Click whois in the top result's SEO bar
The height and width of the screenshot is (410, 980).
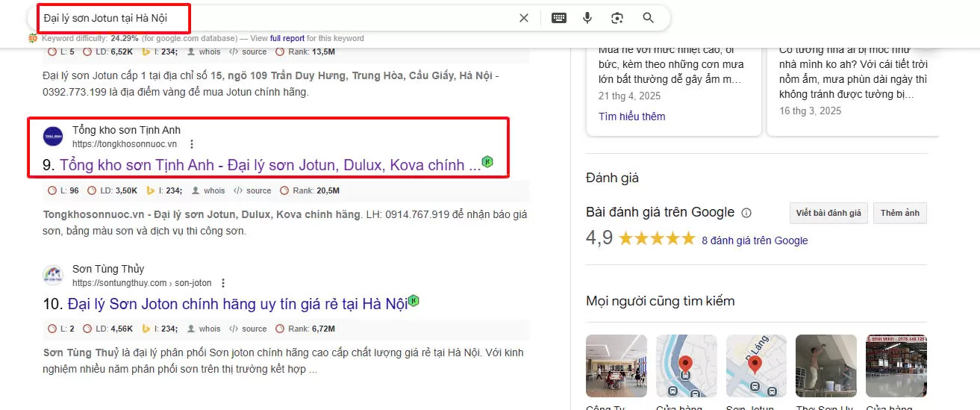[203, 52]
